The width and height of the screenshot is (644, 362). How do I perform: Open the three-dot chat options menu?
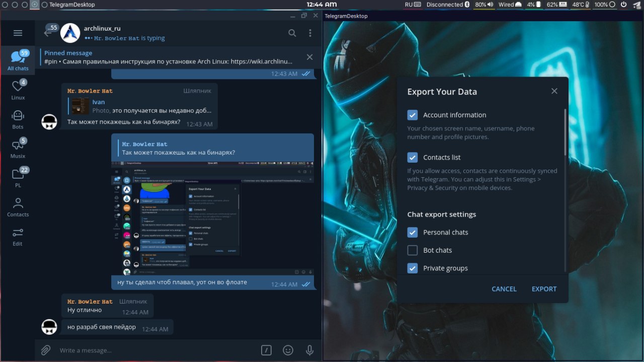(x=310, y=33)
